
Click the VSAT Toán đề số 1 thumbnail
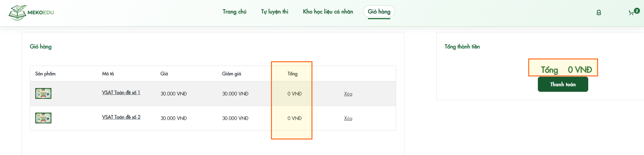coord(43,93)
